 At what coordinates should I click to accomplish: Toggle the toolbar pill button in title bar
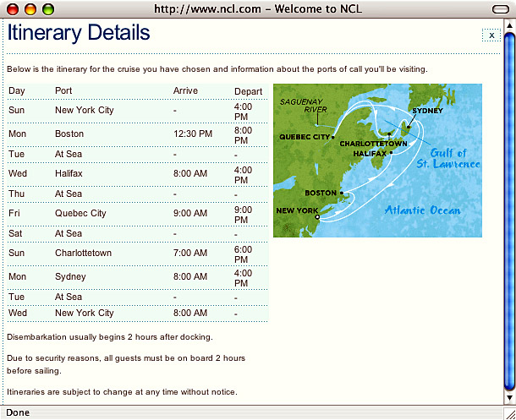click(497, 8)
